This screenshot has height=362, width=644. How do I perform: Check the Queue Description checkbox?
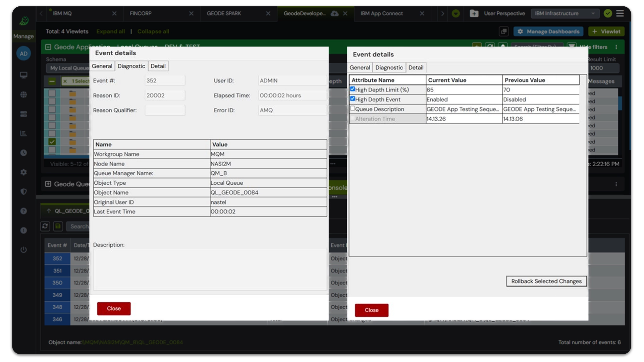pos(352,109)
